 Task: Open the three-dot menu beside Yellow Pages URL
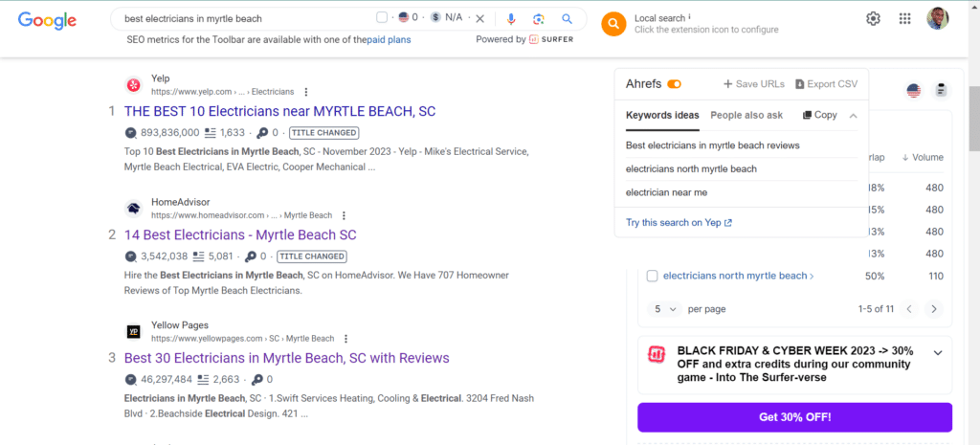[x=345, y=339]
